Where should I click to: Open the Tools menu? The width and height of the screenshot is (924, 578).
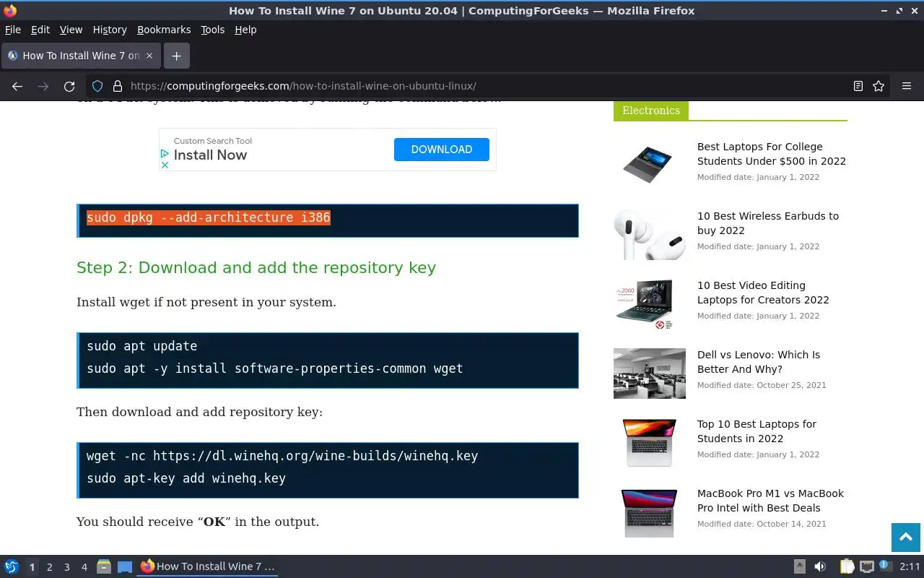[213, 30]
